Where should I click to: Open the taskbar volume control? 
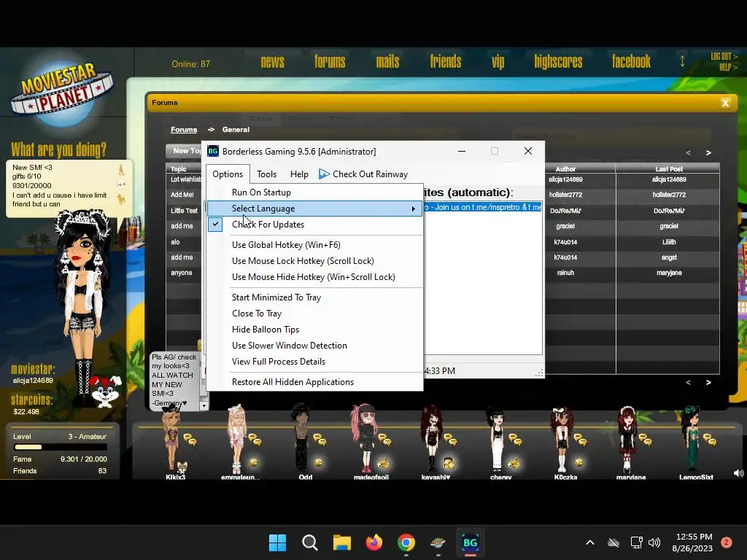pyautogui.click(x=654, y=542)
